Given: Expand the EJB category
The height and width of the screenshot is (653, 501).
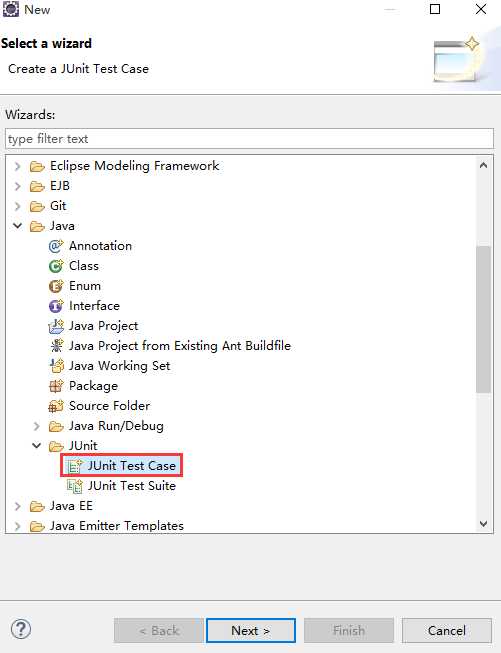Looking at the screenshot, I should [x=17, y=186].
